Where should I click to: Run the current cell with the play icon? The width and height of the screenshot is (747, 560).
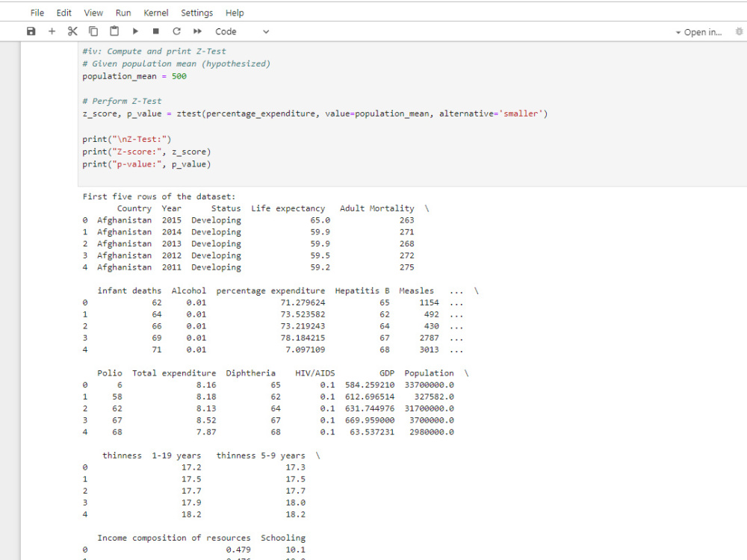pyautogui.click(x=136, y=31)
